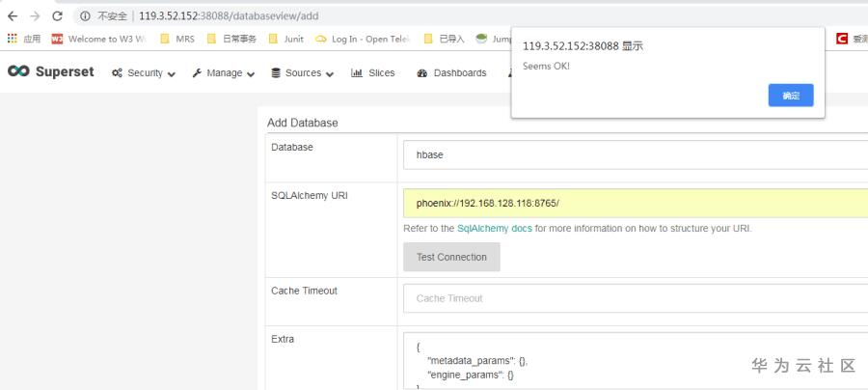Image resolution: width=868 pixels, height=390 pixels.
Task: Open the Slices menu item
Action: coord(373,73)
